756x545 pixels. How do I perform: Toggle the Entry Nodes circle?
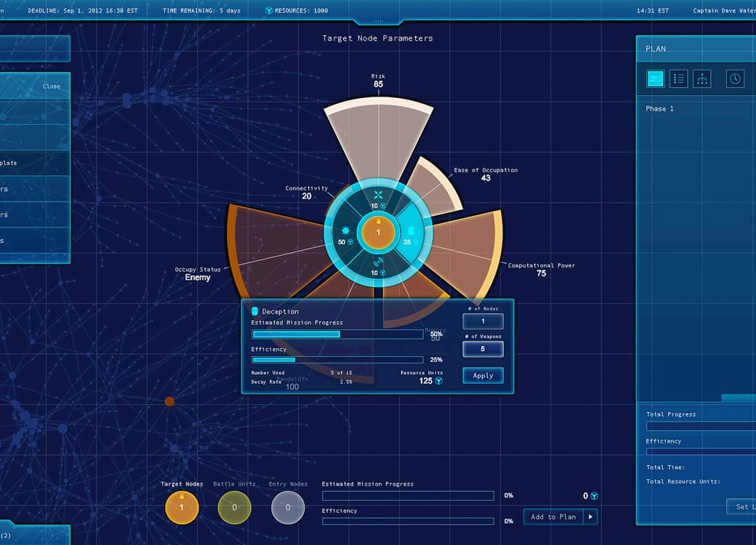pos(288,507)
